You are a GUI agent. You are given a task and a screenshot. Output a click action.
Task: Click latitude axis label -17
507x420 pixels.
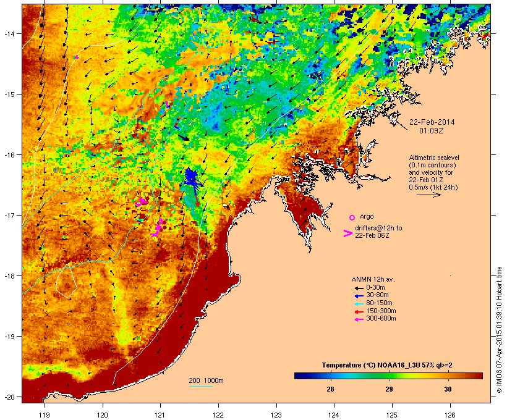point(9,215)
